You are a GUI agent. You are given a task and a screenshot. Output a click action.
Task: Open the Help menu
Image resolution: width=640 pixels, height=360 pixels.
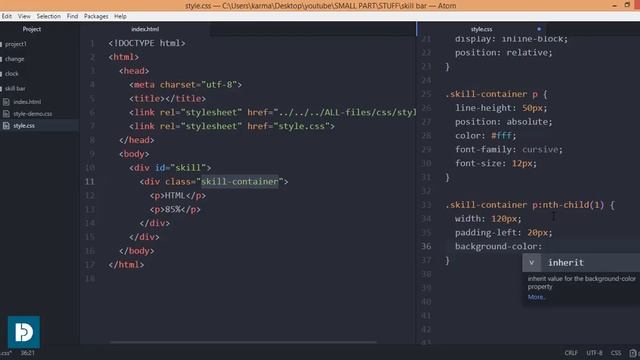[x=120, y=16]
